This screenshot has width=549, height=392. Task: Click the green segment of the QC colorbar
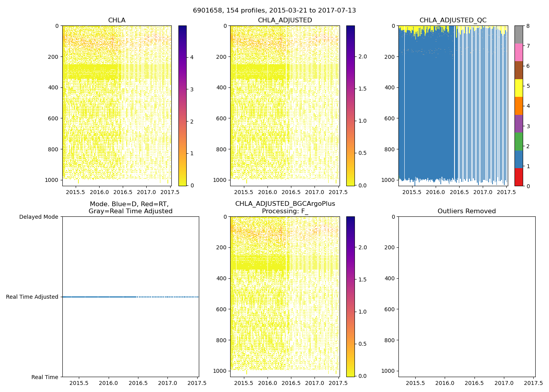(x=518, y=141)
